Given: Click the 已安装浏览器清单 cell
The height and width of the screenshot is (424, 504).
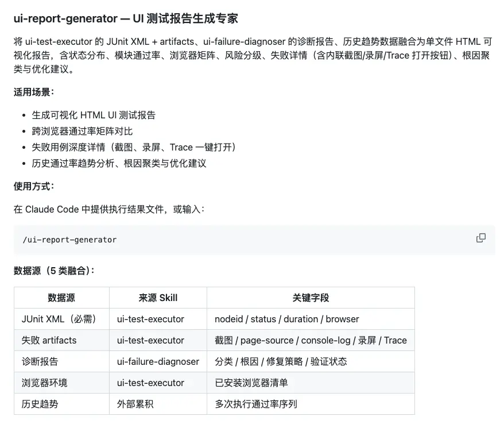Looking at the screenshot, I should coord(311,383).
